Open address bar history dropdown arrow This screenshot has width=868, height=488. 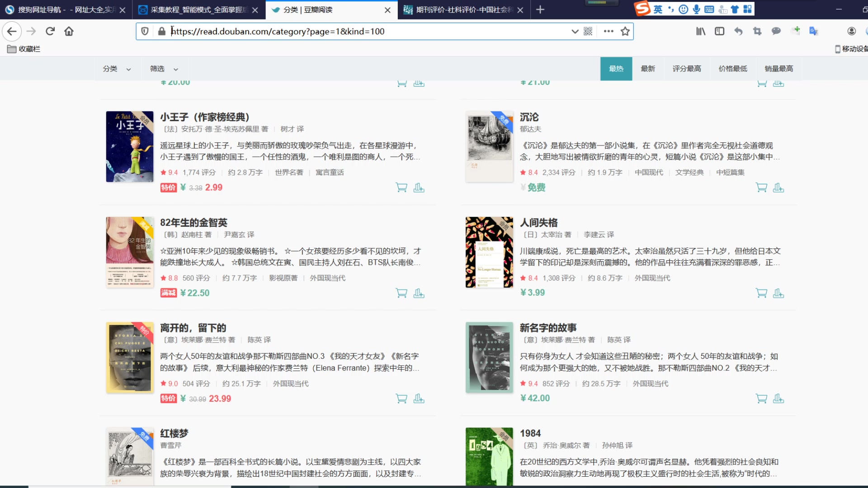[575, 31]
